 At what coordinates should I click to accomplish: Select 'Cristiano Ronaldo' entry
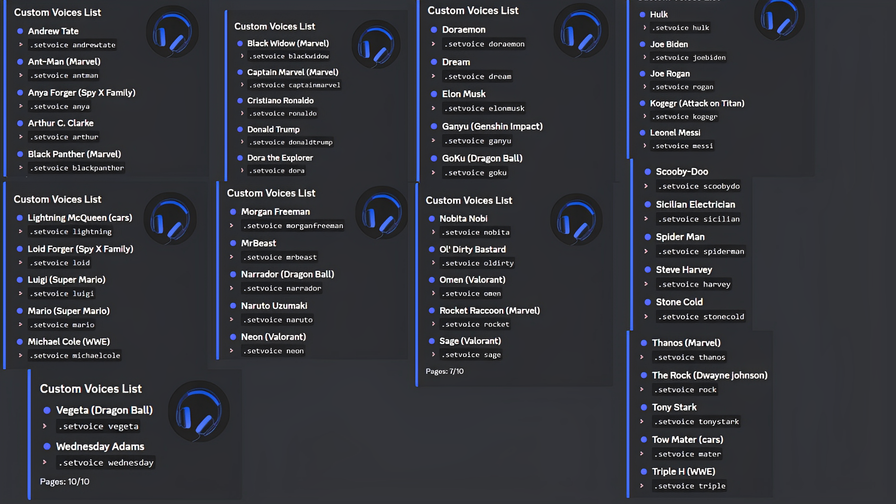click(x=280, y=100)
